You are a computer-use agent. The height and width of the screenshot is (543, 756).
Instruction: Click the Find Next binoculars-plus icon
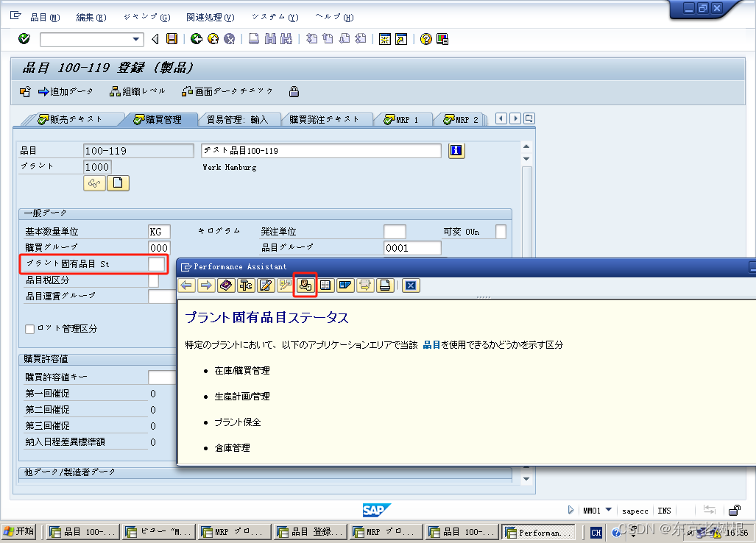(x=286, y=38)
